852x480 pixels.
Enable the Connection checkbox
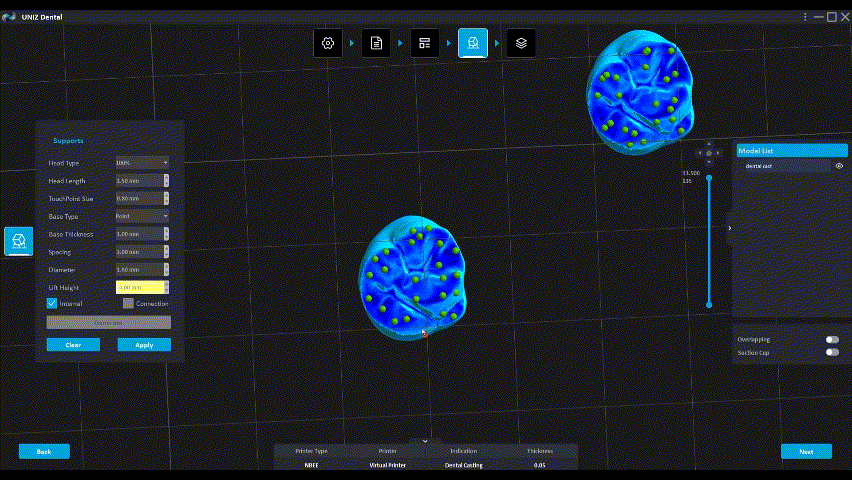click(128, 303)
